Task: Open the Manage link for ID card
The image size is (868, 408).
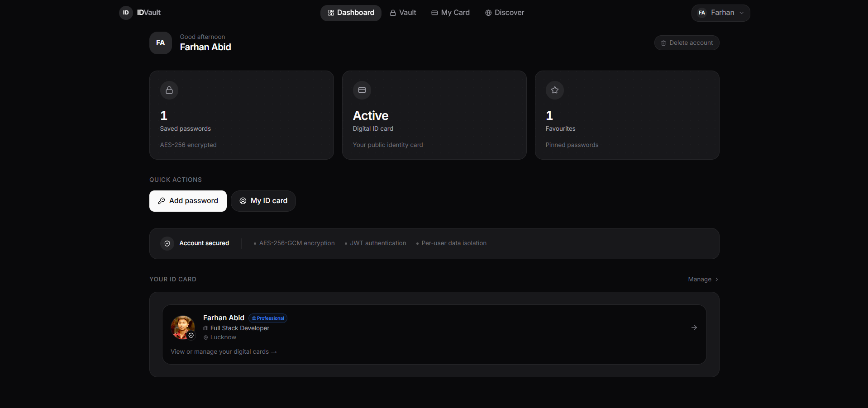Action: 703,279
